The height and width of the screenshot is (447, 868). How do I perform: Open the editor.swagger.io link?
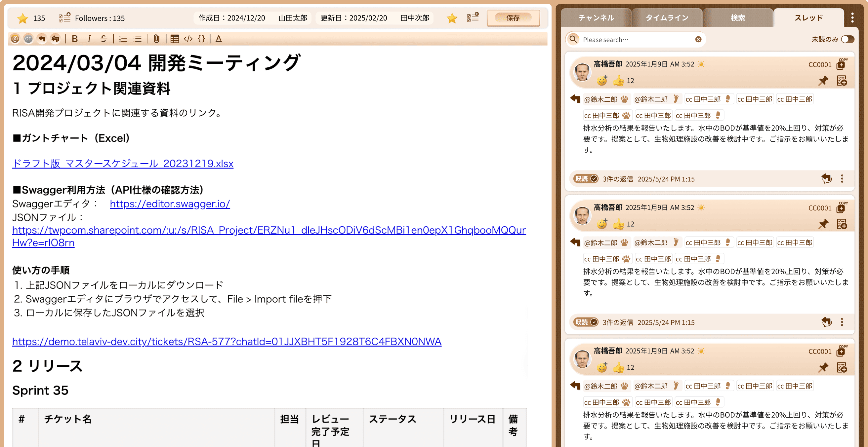[x=170, y=204]
